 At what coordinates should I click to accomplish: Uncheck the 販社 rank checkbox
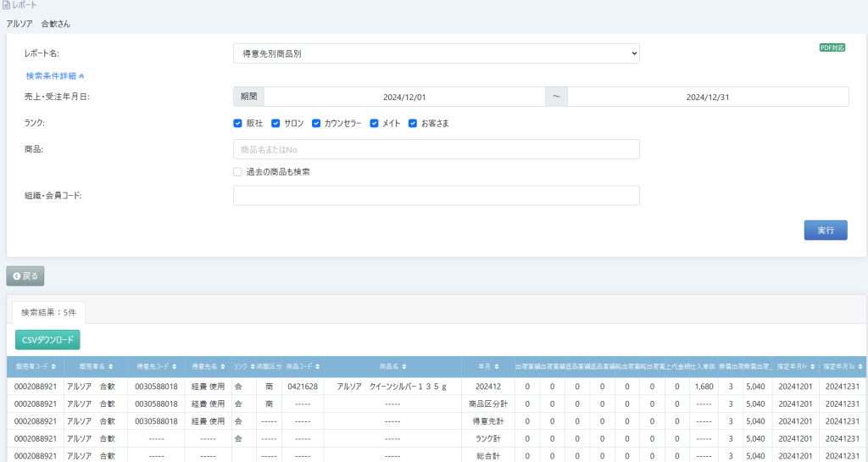coord(238,123)
